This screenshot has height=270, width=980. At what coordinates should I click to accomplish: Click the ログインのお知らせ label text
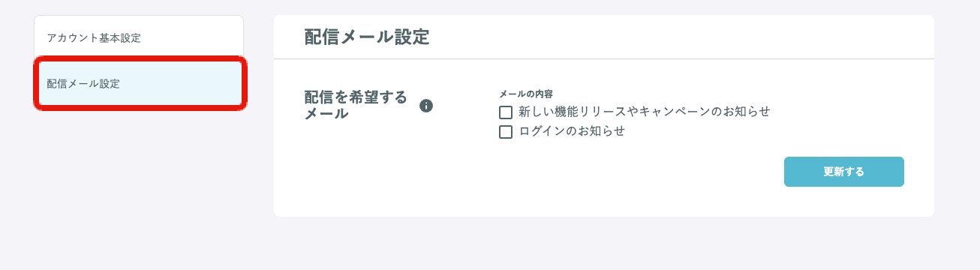572,131
